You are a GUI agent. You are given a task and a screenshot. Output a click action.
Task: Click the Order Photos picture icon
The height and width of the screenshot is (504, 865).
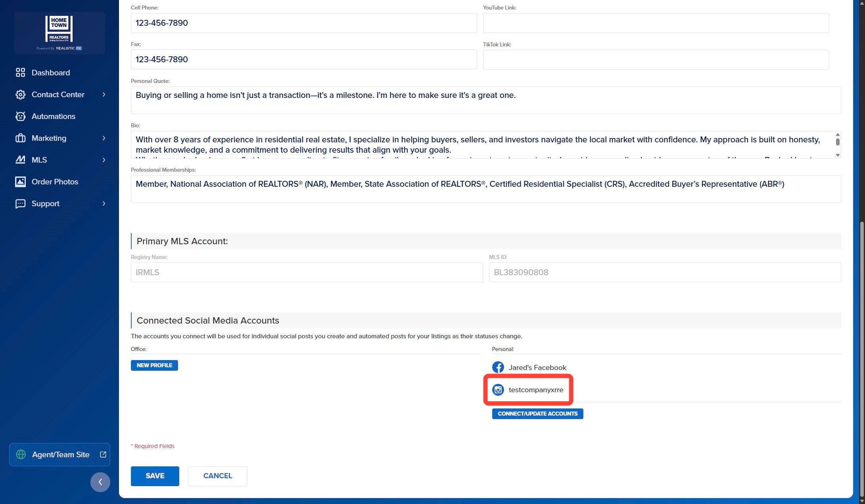(x=20, y=182)
